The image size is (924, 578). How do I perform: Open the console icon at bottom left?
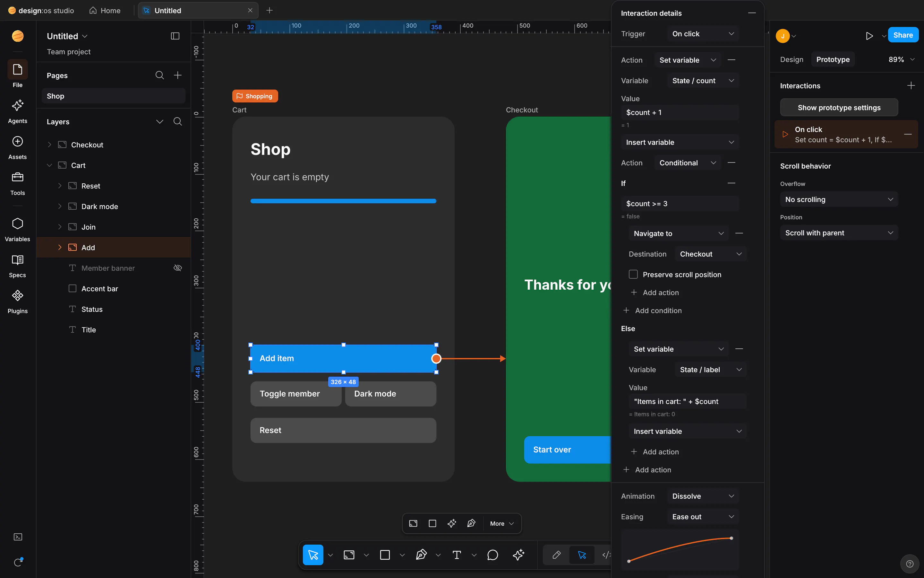pos(18,537)
